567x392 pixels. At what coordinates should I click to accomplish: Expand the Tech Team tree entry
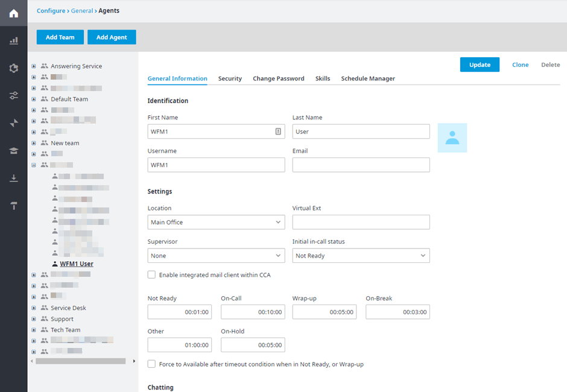pyautogui.click(x=34, y=329)
